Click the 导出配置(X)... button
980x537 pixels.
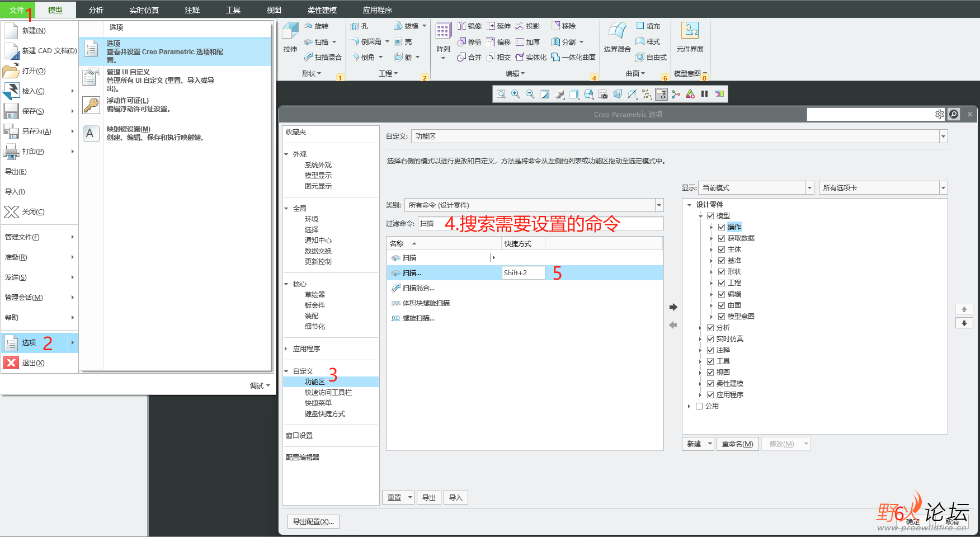click(x=313, y=522)
